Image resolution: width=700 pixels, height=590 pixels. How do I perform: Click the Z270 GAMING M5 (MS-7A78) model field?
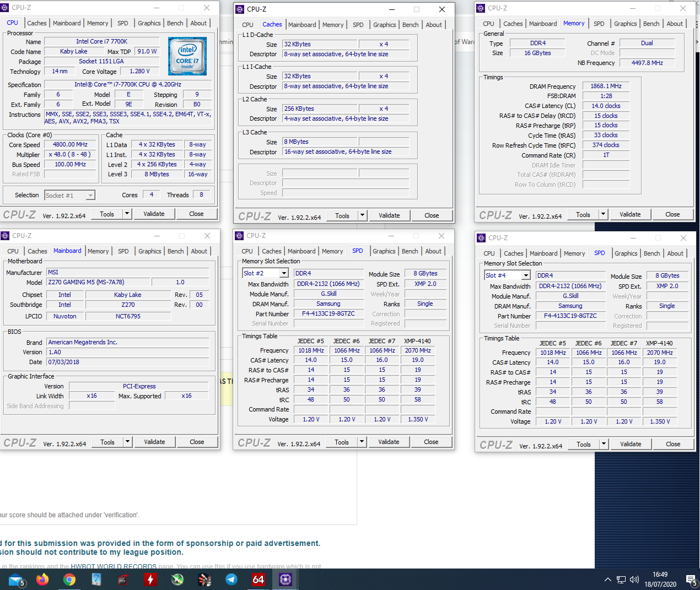pos(98,282)
